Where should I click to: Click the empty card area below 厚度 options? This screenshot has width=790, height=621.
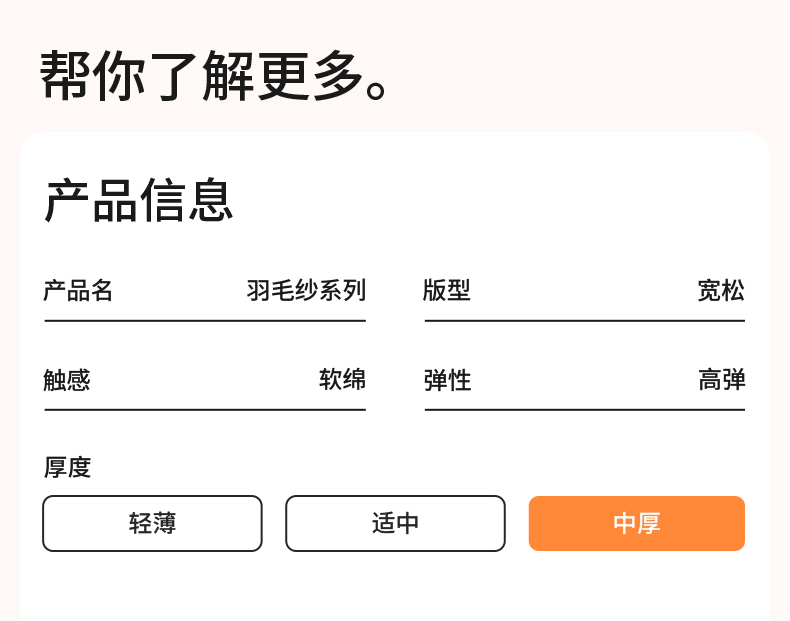pyautogui.click(x=395, y=588)
